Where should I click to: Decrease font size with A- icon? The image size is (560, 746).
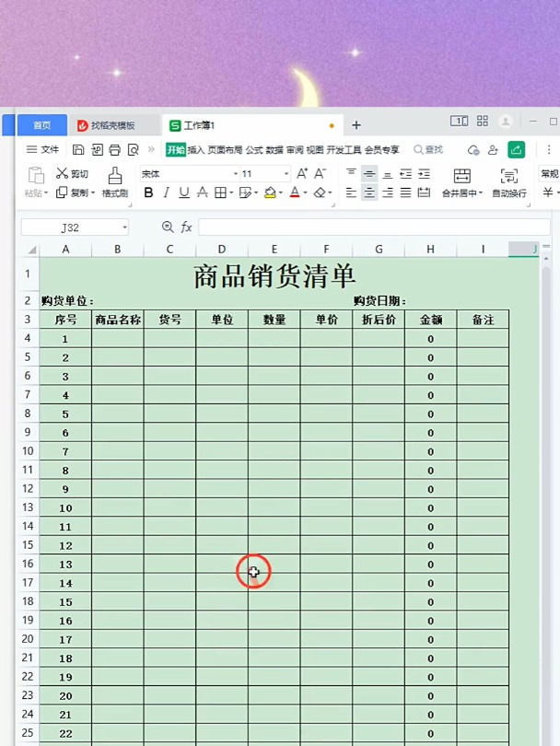tap(321, 173)
